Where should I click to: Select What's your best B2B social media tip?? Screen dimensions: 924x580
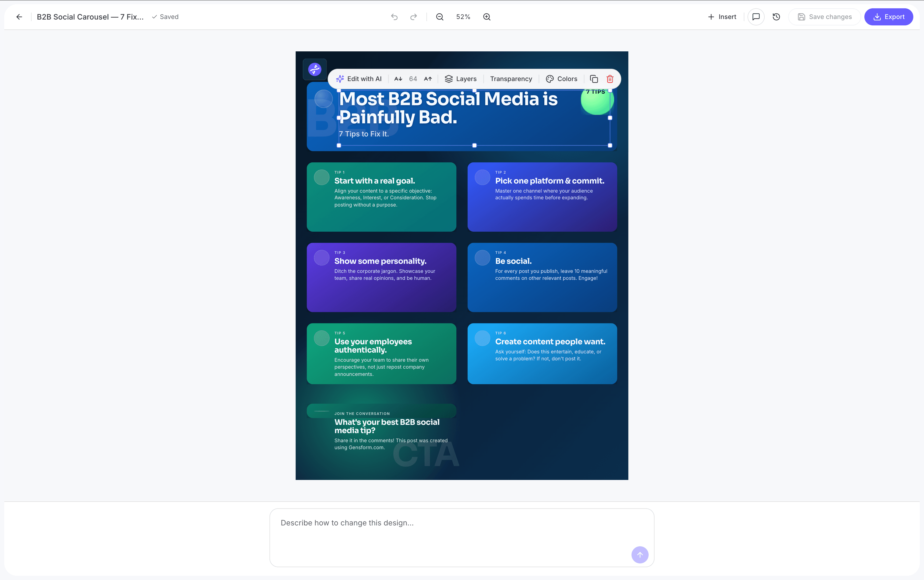387,426
